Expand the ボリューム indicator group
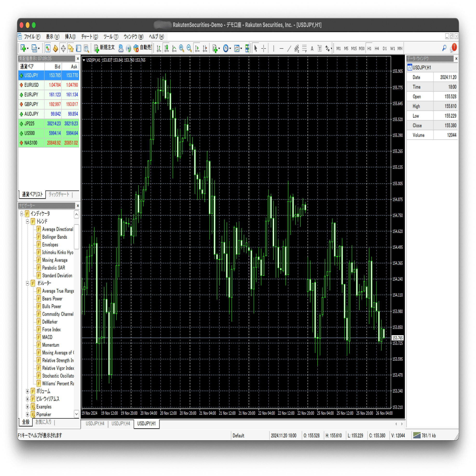Screen dimensions: 476x476 (x=27, y=391)
